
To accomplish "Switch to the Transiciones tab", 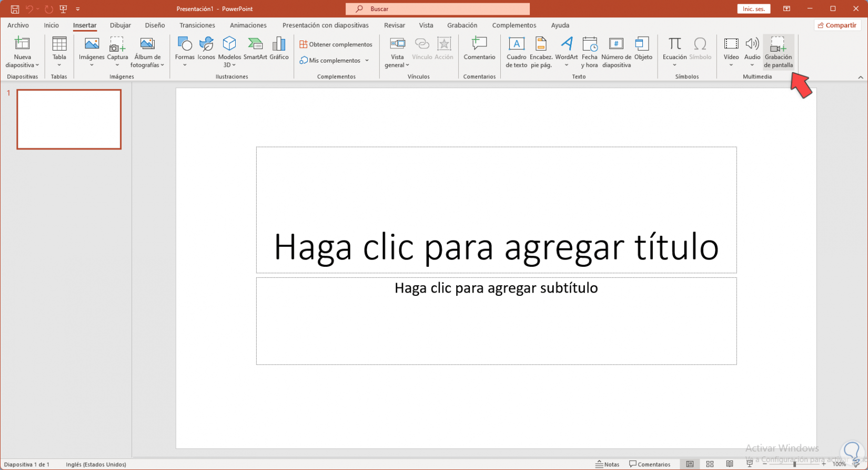I will tap(197, 25).
